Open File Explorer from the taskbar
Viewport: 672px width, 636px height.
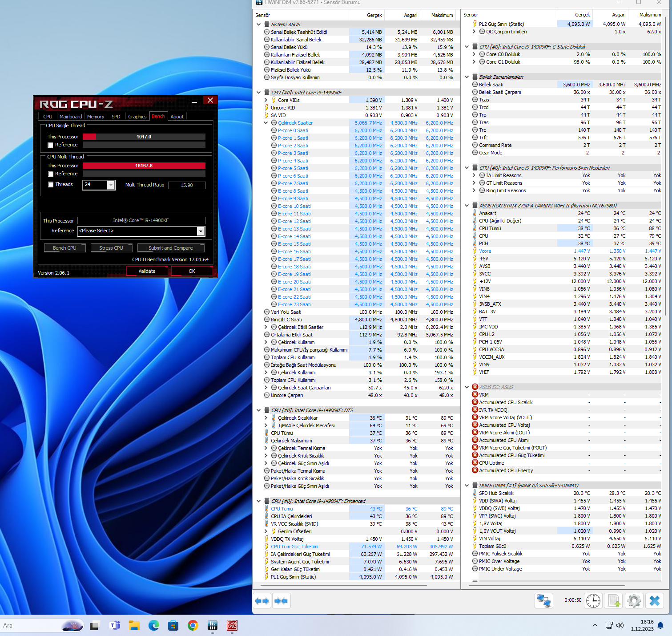[x=134, y=626]
